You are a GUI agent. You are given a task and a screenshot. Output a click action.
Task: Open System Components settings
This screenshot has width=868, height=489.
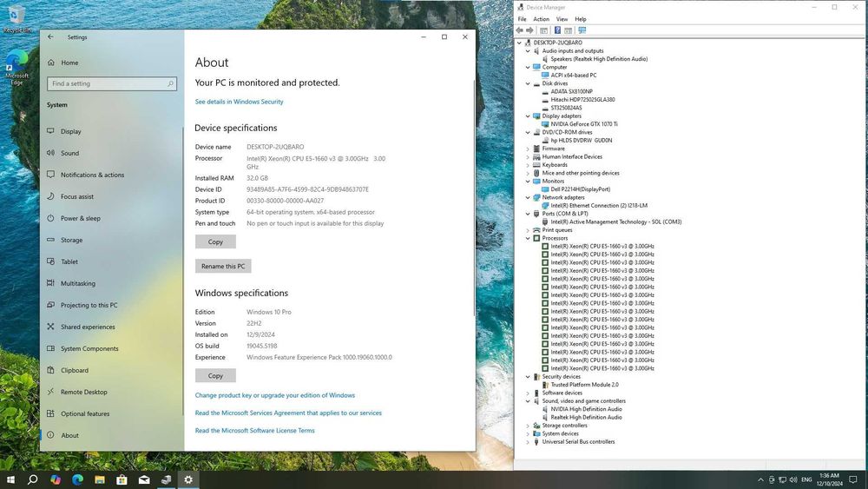[x=89, y=348]
